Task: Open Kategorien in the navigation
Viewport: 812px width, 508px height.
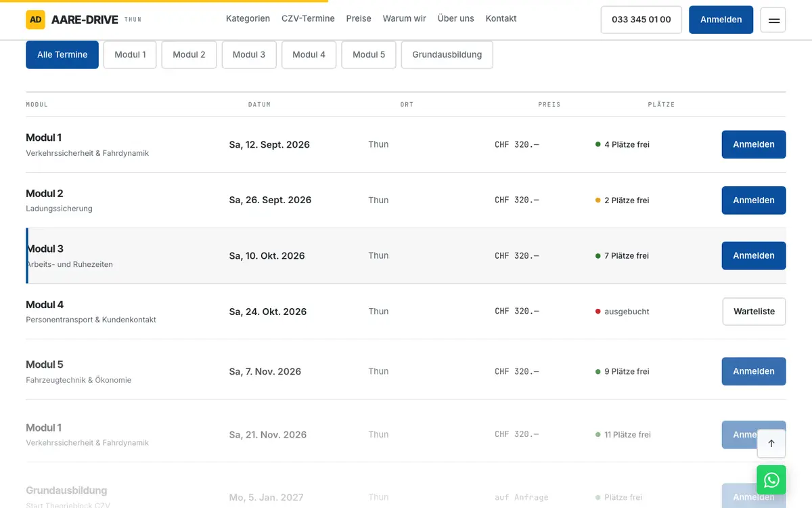Action: tap(248, 19)
